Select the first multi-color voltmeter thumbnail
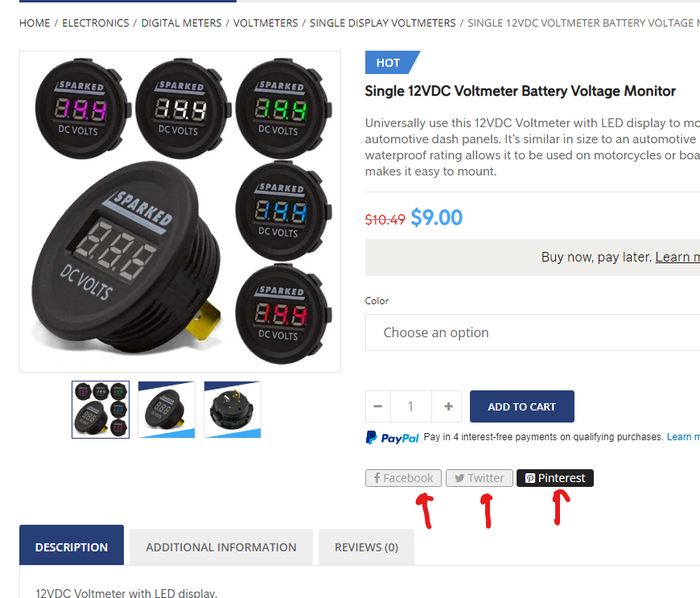 [101, 410]
